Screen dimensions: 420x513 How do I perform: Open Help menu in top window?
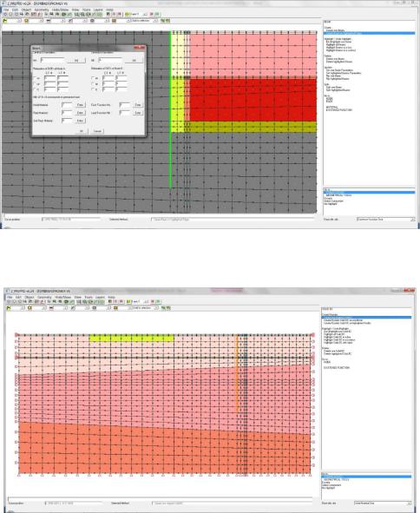click(x=109, y=10)
